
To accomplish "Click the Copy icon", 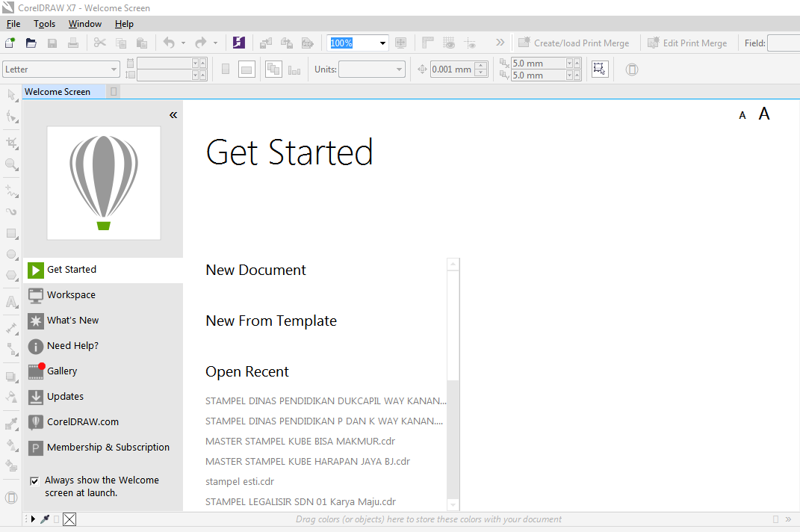I will pos(121,43).
